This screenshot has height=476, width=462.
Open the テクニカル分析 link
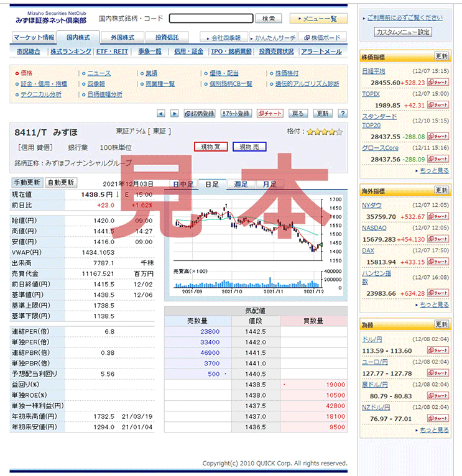[40, 94]
